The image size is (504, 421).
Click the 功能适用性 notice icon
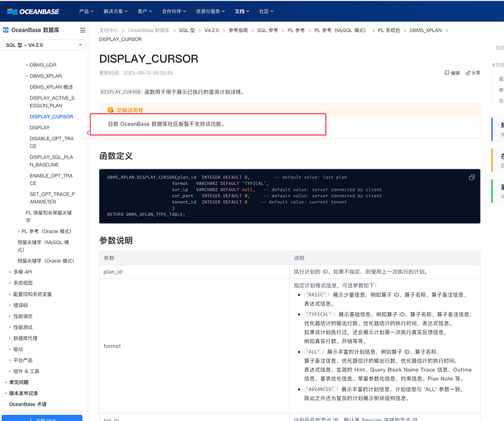110,110
